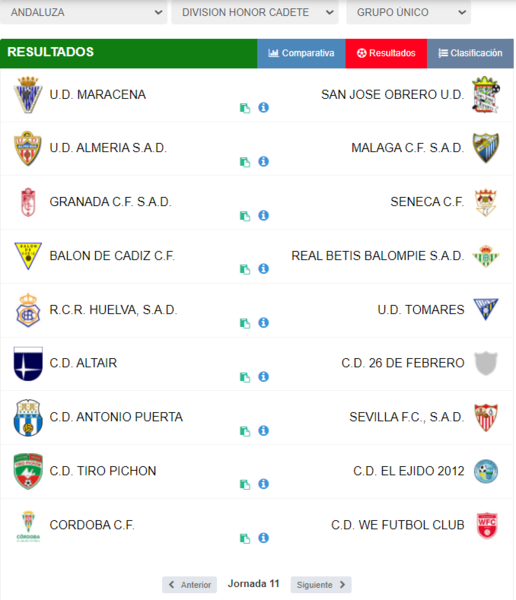The height and width of the screenshot is (600, 516).
Task: Go to Siguiente jornada
Action: (321, 585)
